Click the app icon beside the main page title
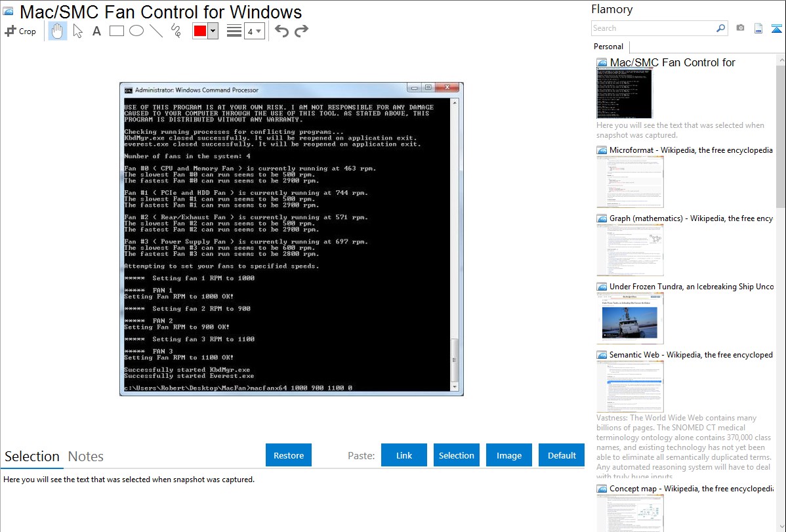The width and height of the screenshot is (786, 532). (8, 11)
